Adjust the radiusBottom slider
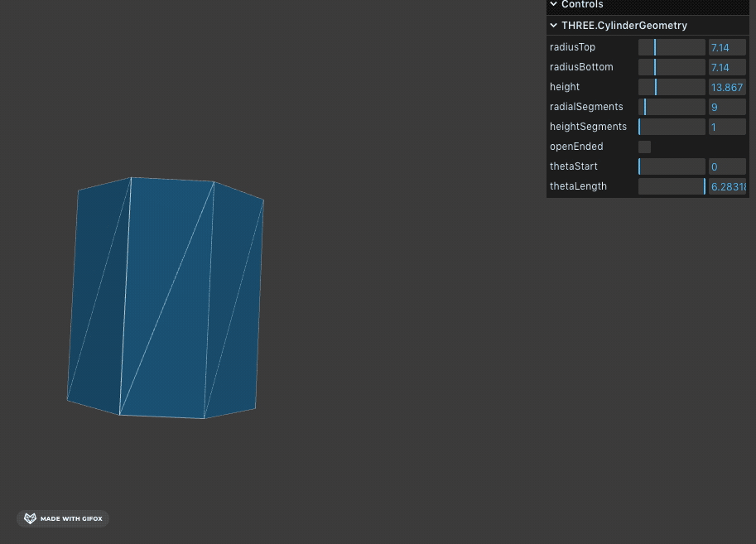Image resolution: width=756 pixels, height=544 pixels. tap(672, 67)
